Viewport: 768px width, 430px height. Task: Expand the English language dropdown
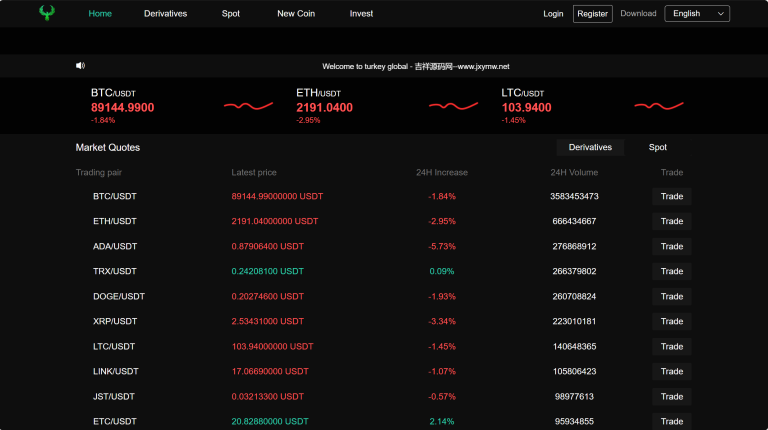(696, 14)
